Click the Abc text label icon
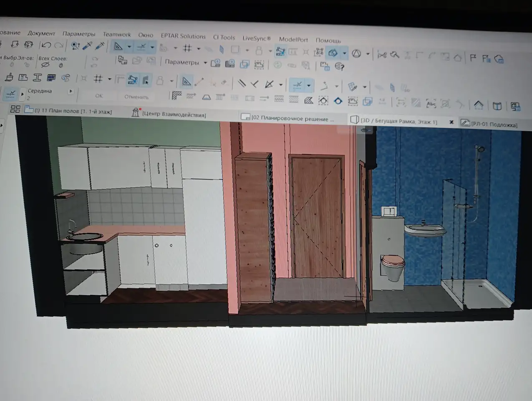Screen dimensions: 532x401 click(x=431, y=104)
